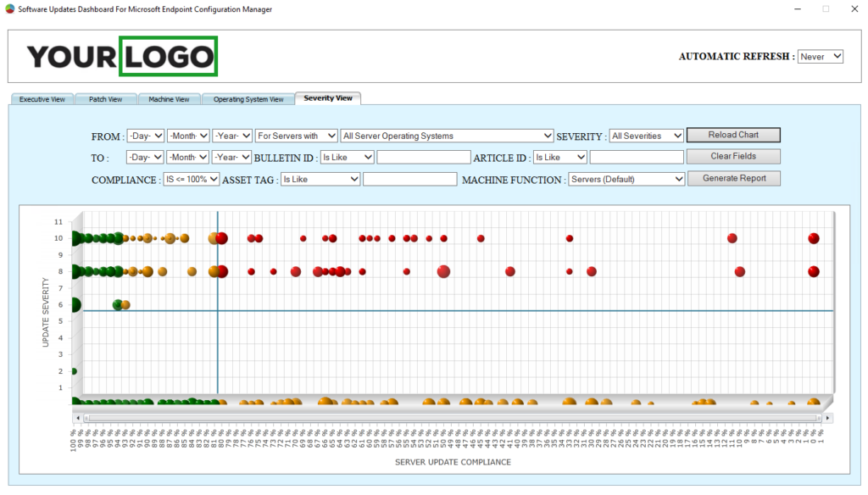Click the right arrow of the chart scrollbar
Image resolution: width=868 pixels, height=495 pixels.
828,417
